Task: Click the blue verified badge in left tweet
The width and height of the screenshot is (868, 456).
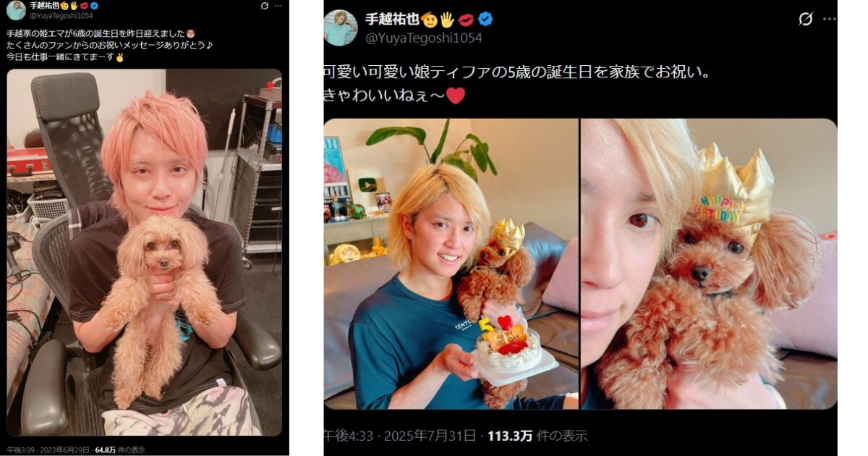Action: click(93, 6)
